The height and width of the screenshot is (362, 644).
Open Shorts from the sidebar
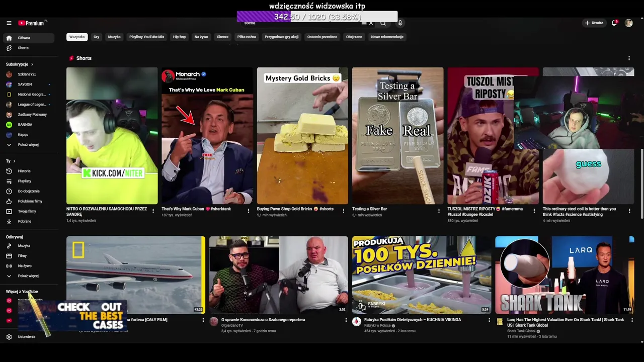(x=29, y=48)
